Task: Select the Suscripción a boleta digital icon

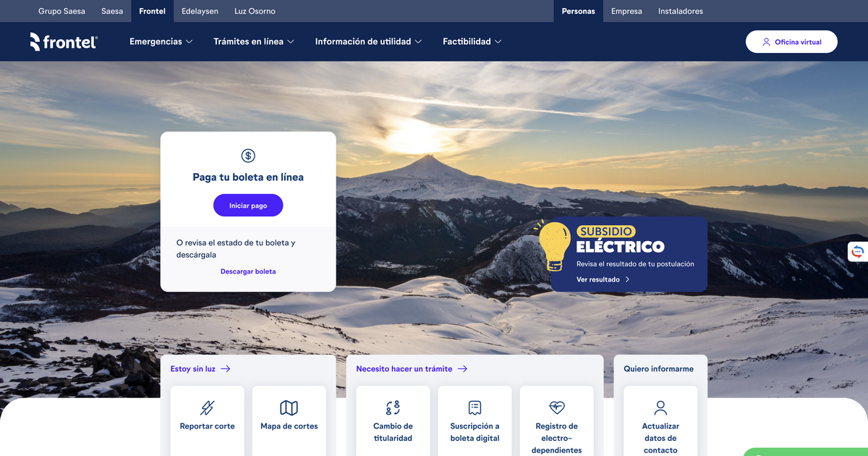Action: point(475,408)
